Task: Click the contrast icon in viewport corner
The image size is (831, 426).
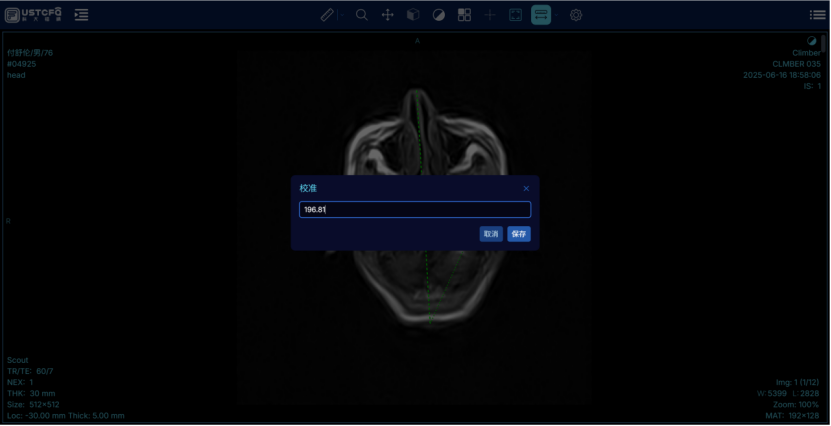Action: [x=812, y=41]
